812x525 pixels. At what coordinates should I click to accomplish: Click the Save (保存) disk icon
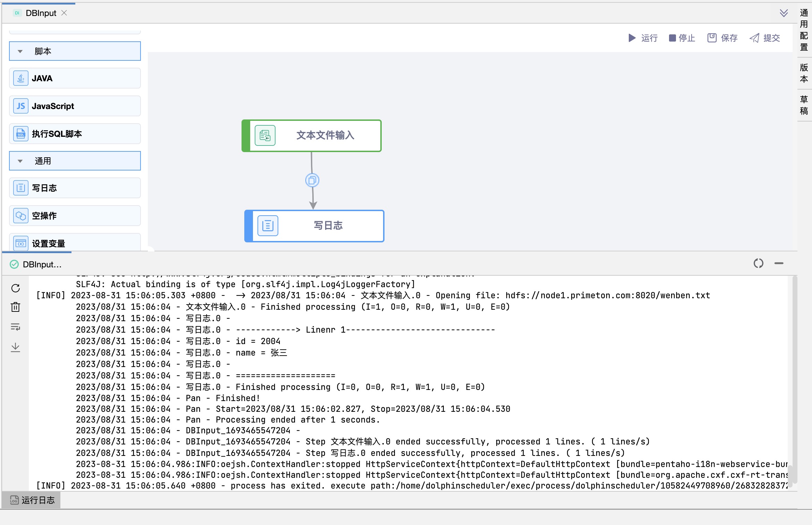coord(712,38)
